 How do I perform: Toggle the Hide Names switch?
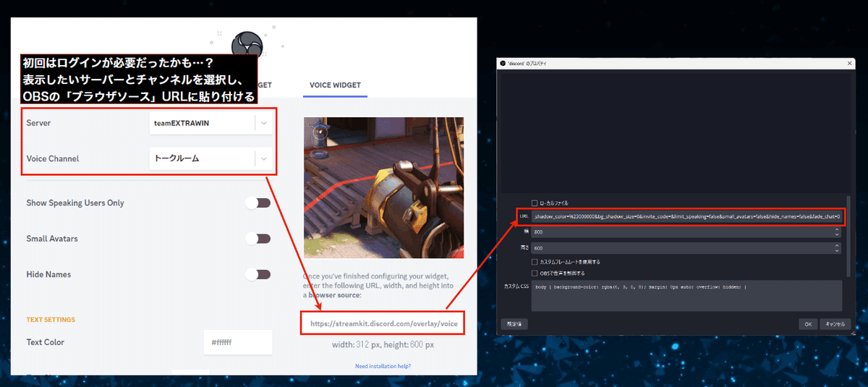258,275
